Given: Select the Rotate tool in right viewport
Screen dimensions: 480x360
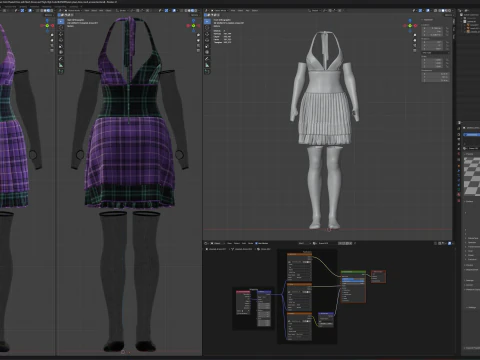Looking at the screenshot, I should (x=207, y=40).
